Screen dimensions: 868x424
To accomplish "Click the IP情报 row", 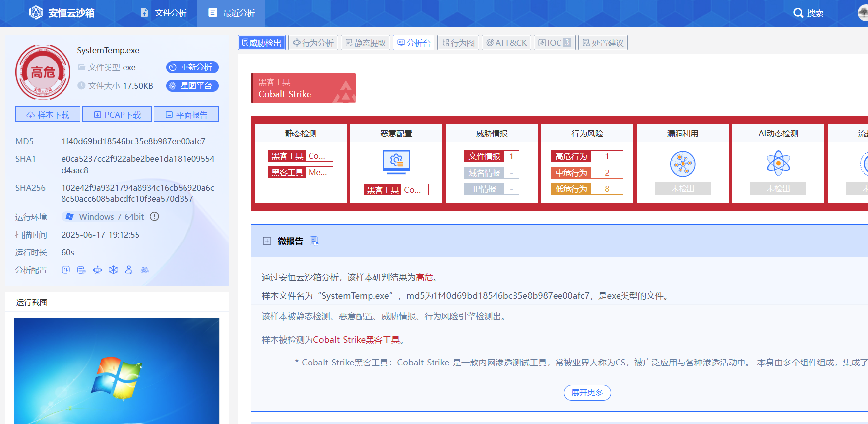I will click(492, 189).
